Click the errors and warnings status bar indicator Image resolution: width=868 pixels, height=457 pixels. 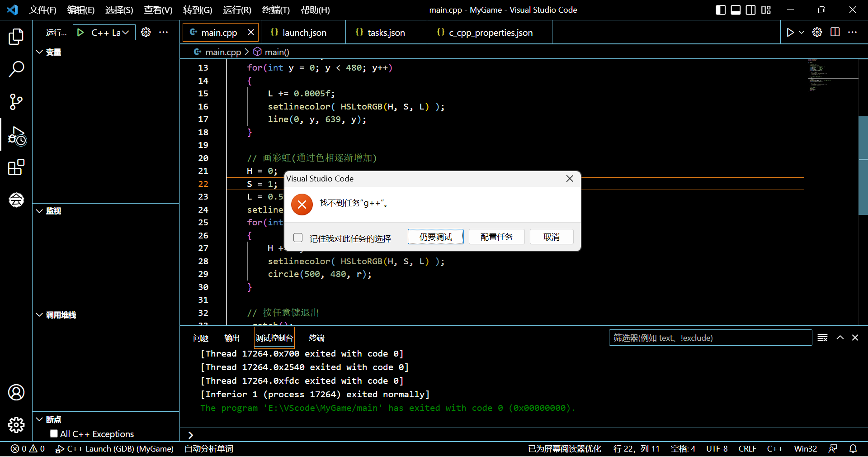pos(27,448)
